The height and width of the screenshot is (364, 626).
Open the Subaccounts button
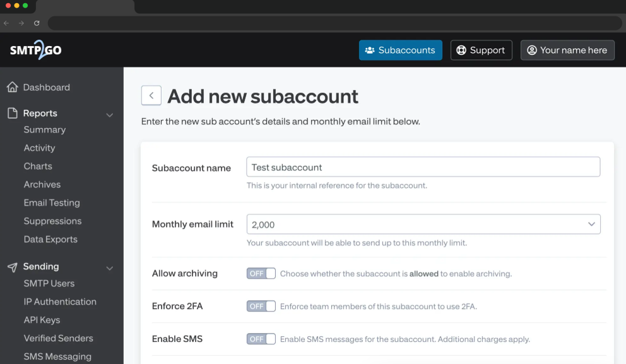point(401,50)
